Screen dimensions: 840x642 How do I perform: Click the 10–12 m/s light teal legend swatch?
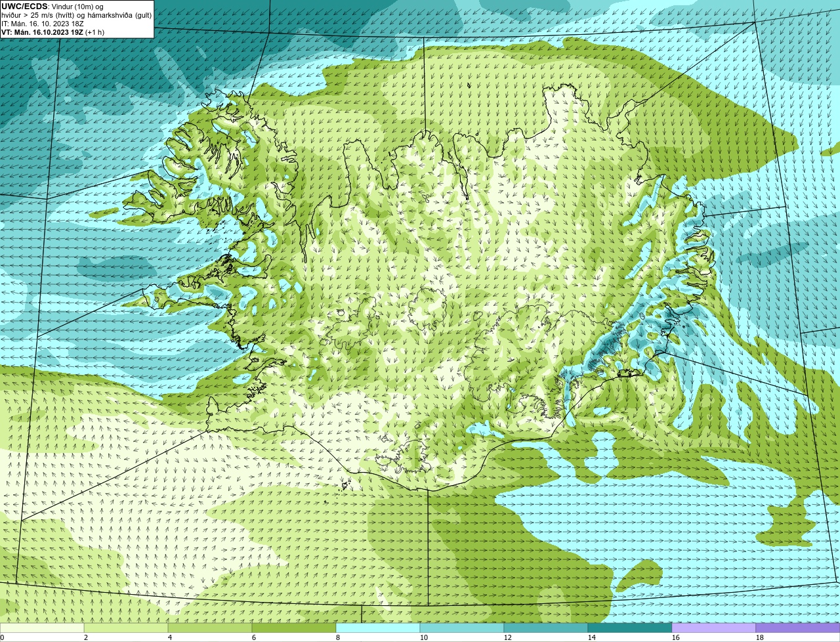coord(462,628)
